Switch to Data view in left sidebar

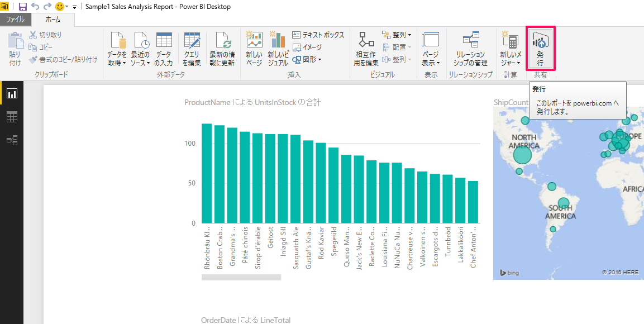12,117
